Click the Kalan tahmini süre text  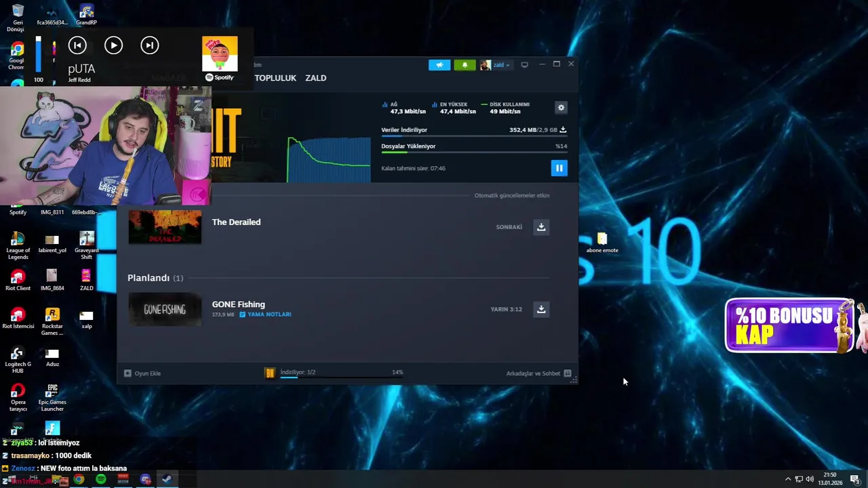pyautogui.click(x=413, y=168)
